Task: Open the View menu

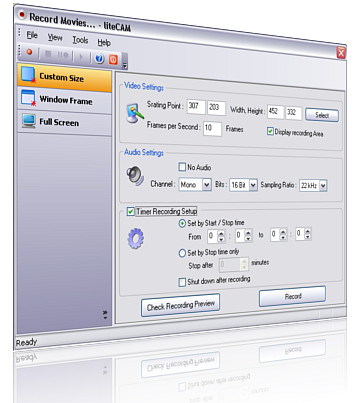Action: click(55, 37)
